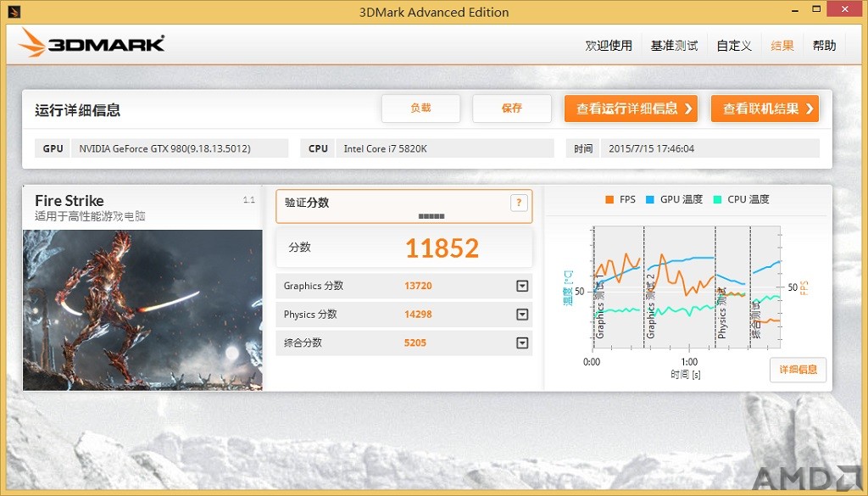Screen dimensions: 868x496
Task: Open the 欢迎使用 tab
Action: coord(609,46)
